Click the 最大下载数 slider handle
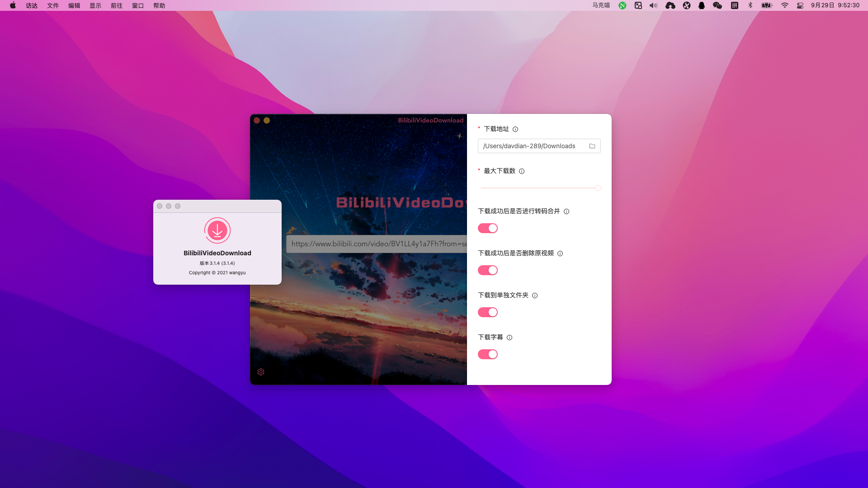 pos(598,188)
